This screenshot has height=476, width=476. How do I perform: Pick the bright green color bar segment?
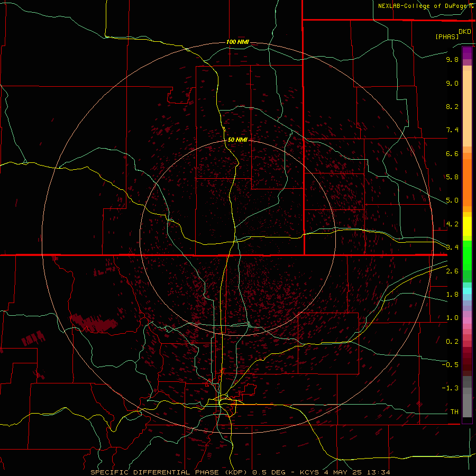467,255
